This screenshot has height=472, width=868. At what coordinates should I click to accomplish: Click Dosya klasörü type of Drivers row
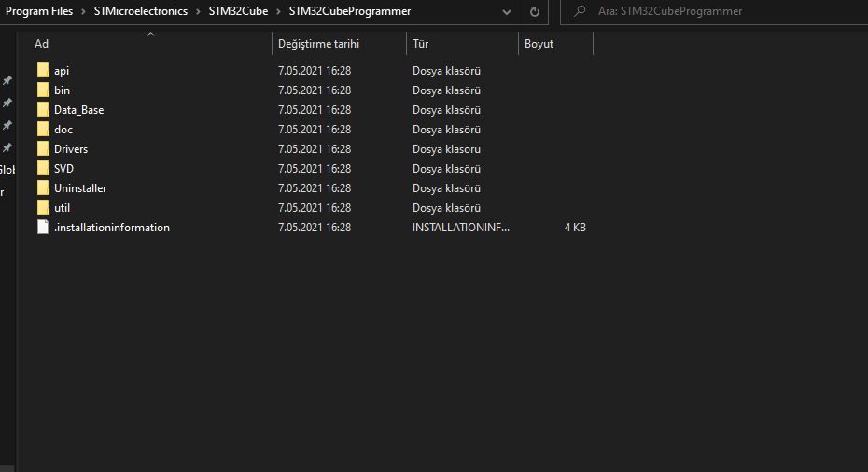pyautogui.click(x=446, y=149)
